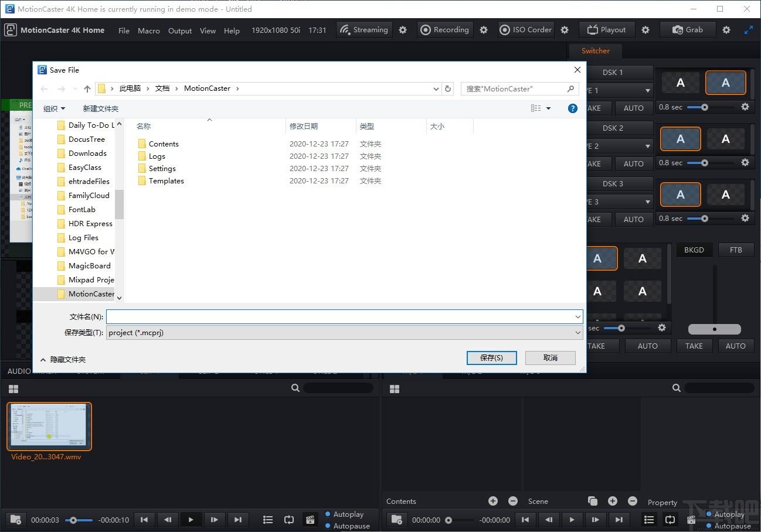761x532 pixels.
Task: Collapse folders via 隐藏文件夹 expander
Action: click(x=63, y=359)
